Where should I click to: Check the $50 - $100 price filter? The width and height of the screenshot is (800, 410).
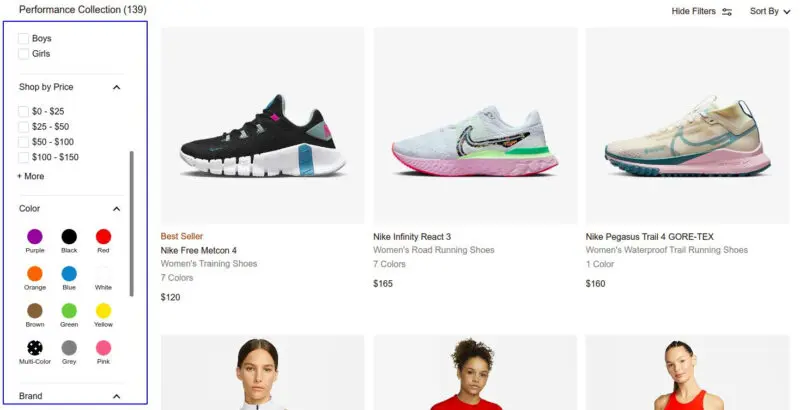click(x=23, y=142)
